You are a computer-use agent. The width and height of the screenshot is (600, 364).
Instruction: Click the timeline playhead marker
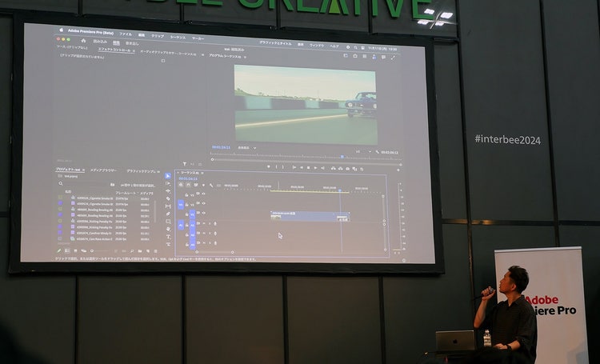coord(340,190)
